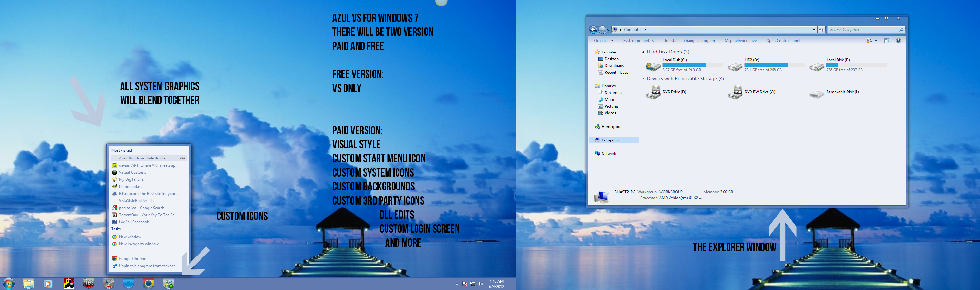The width and height of the screenshot is (980, 290).
Task: Collapse Devices with Removable Storage group
Action: [x=644, y=79]
